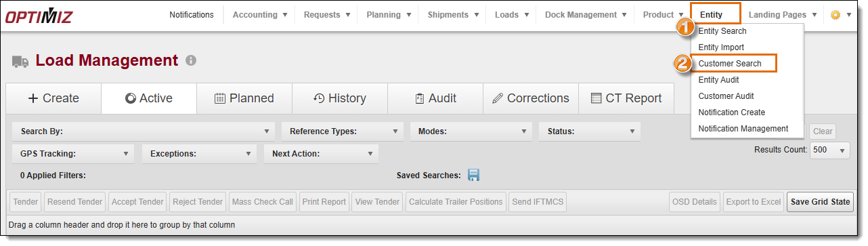Open the Reference Types dropdown
The height and width of the screenshot is (246, 868).
click(x=343, y=131)
